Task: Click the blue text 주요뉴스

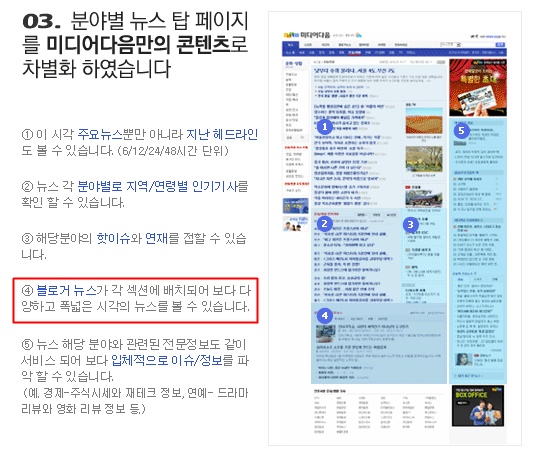Action: 100,134
